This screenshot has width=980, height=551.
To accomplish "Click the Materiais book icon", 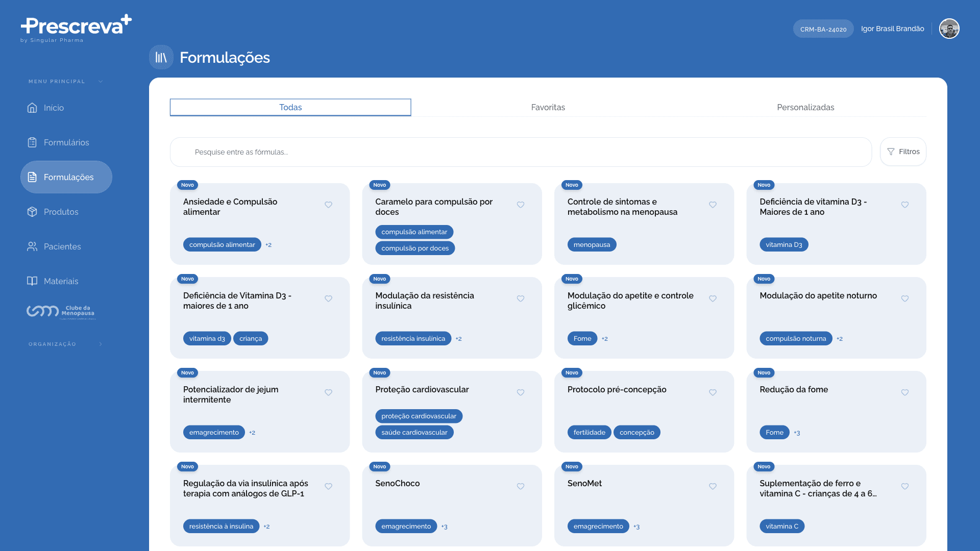I will (32, 281).
